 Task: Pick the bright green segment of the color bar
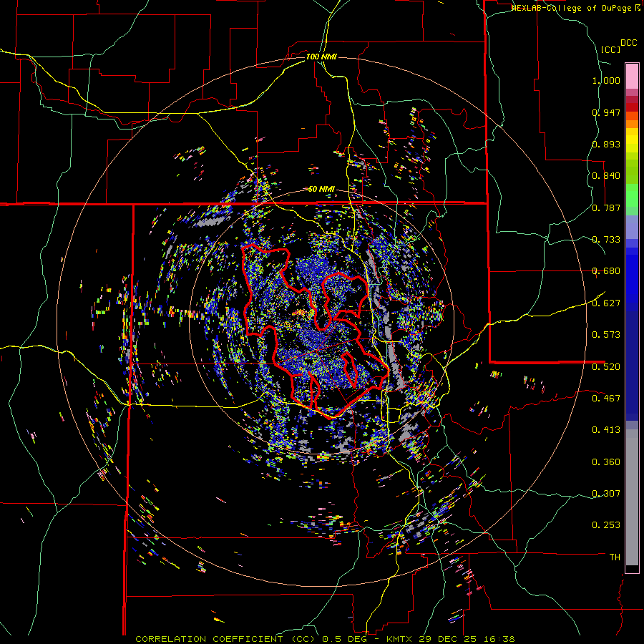tap(632, 195)
